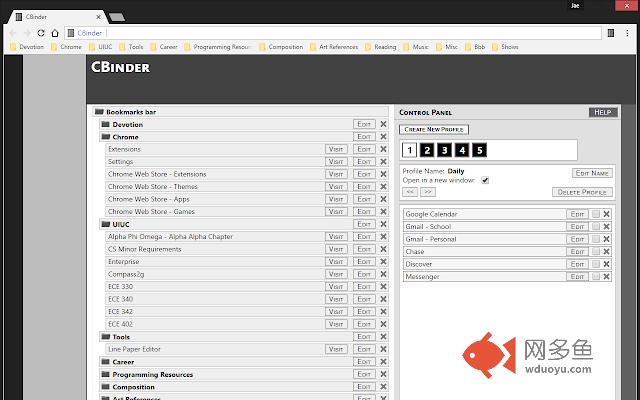The width and height of the screenshot is (640, 400).
Task: Select profile tab 5
Action: 479,150
